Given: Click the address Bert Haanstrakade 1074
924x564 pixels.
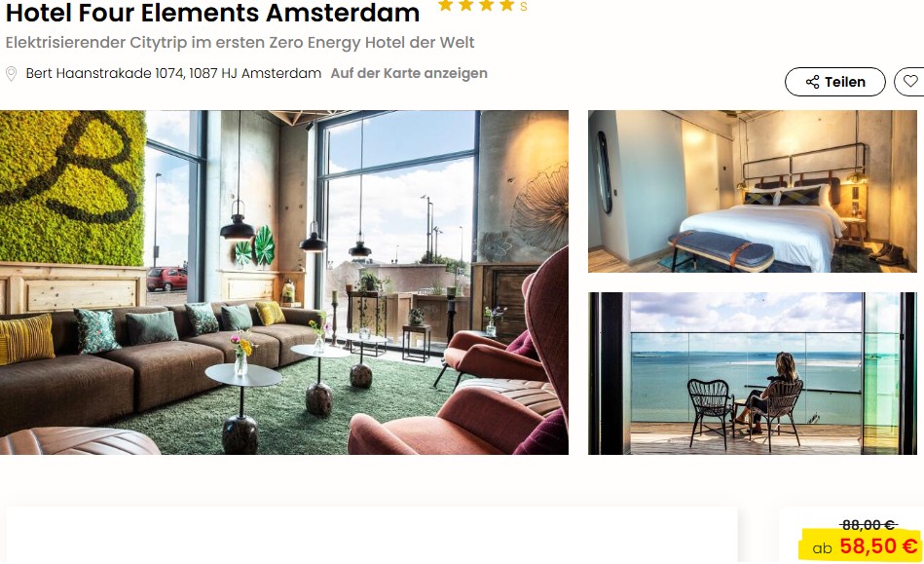Looking at the screenshot, I should click(173, 74).
